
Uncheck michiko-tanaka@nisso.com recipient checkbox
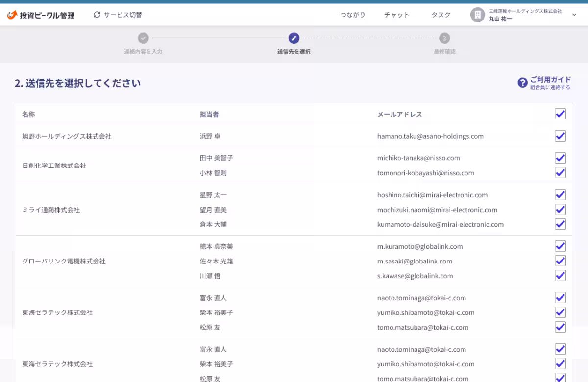[x=560, y=158]
